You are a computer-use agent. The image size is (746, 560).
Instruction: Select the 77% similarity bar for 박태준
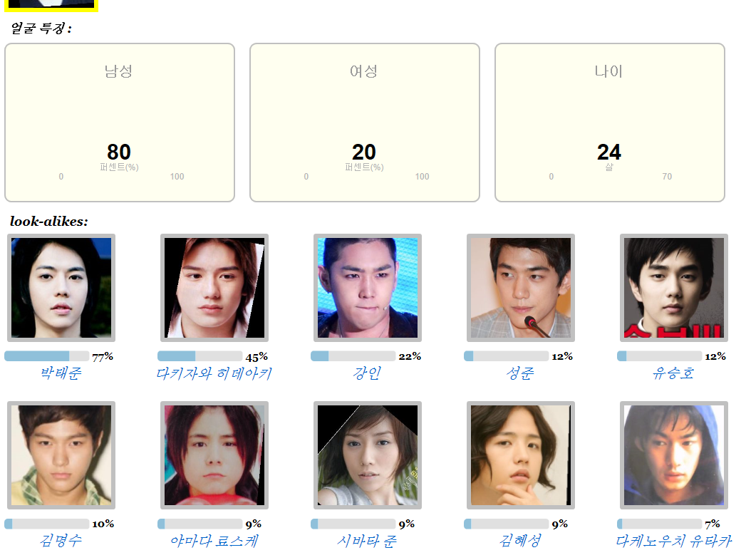[x=46, y=356]
